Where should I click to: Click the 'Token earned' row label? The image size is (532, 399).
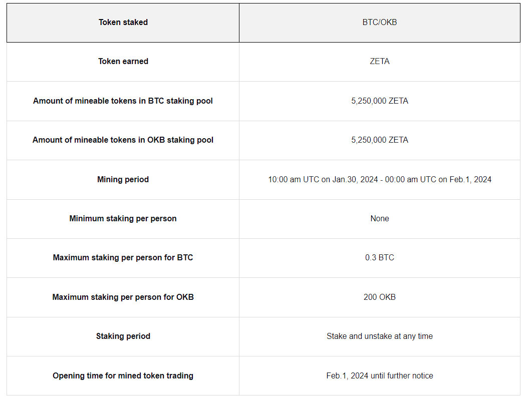pos(123,61)
